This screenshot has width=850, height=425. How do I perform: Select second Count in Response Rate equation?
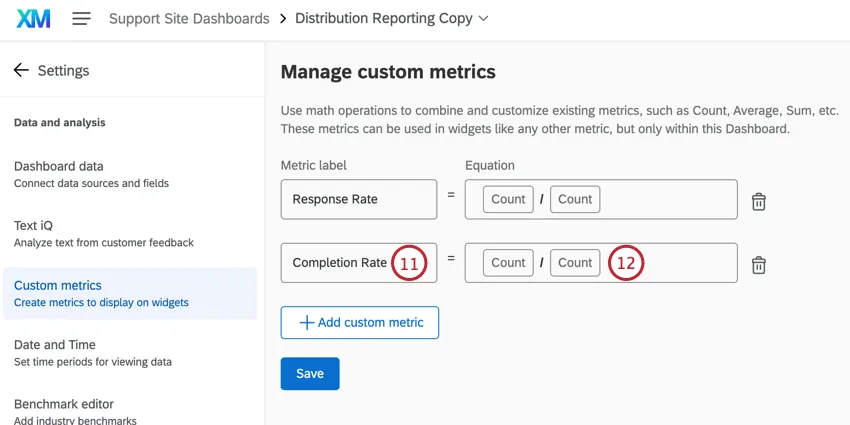575,199
